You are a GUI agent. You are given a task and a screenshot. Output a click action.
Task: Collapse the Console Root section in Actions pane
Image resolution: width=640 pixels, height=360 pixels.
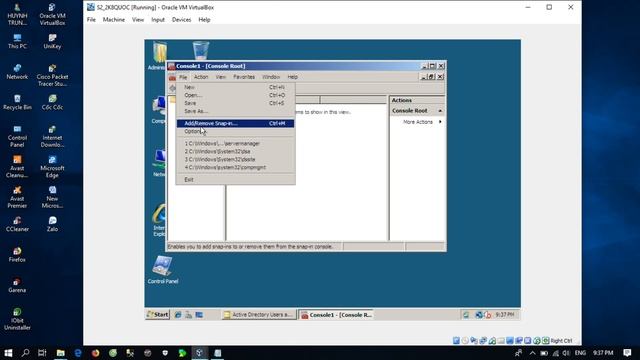pos(440,111)
